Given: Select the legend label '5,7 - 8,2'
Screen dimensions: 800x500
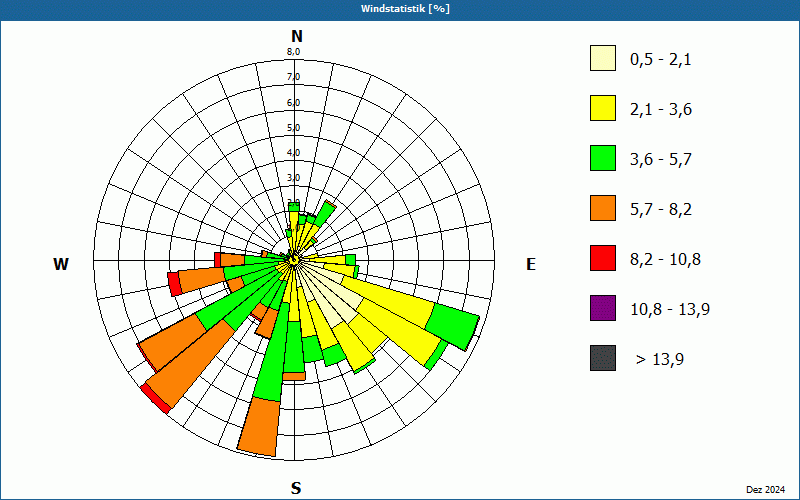Looking at the screenshot, I should click(661, 210).
